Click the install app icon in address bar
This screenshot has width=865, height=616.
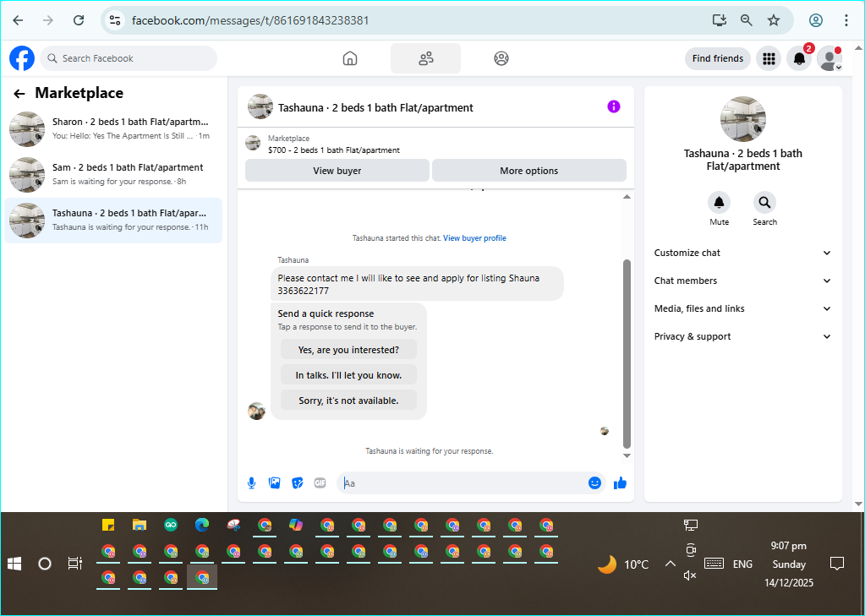[719, 20]
